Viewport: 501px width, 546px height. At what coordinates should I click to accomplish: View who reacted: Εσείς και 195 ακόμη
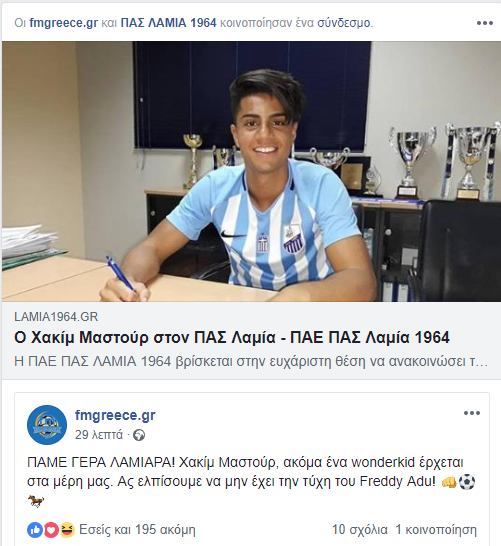137,530
